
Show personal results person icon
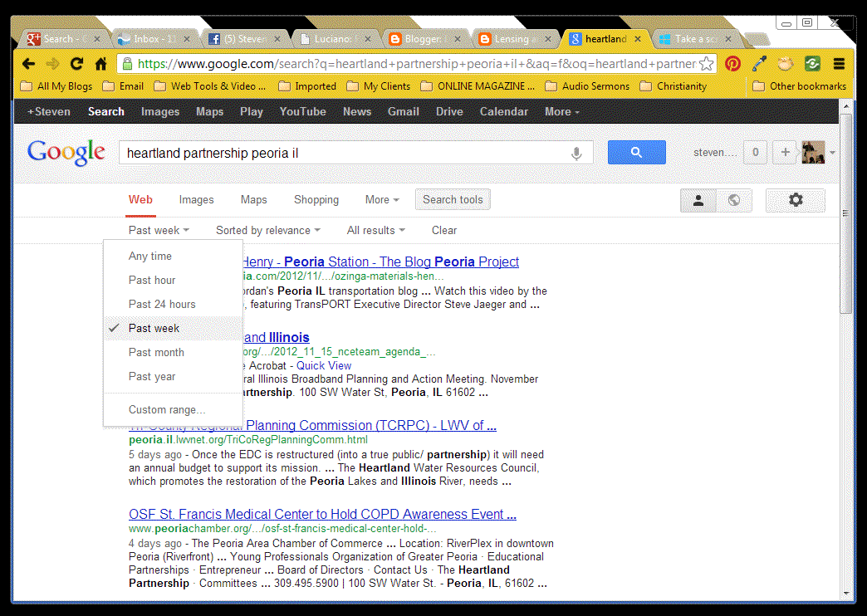tap(698, 200)
